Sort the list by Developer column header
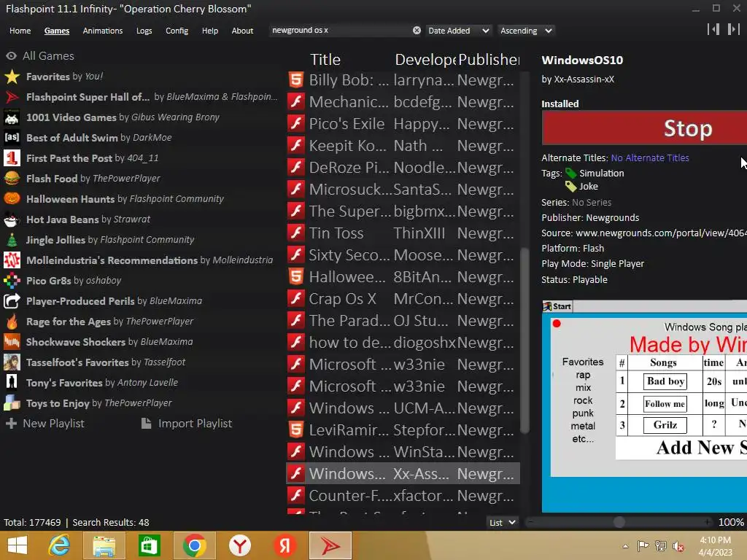The height and width of the screenshot is (560, 747). coord(425,60)
